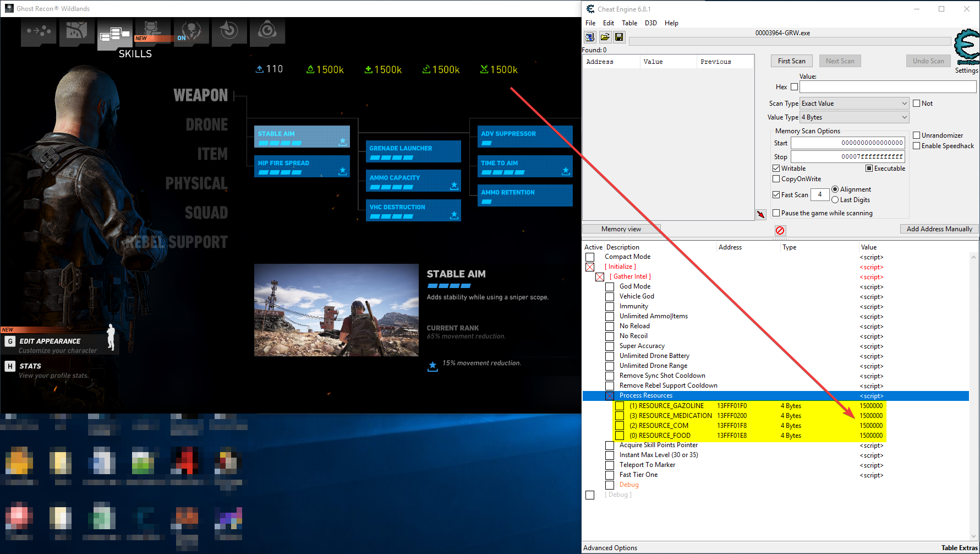Click the orange blurred desktop icon top-left
This screenshot has width=980, height=554.
tap(19, 460)
